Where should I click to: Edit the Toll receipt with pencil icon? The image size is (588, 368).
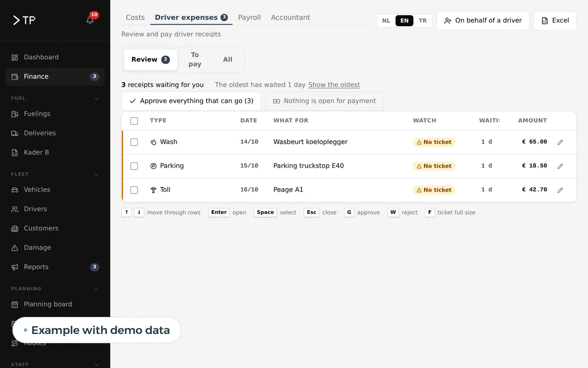[x=560, y=190]
